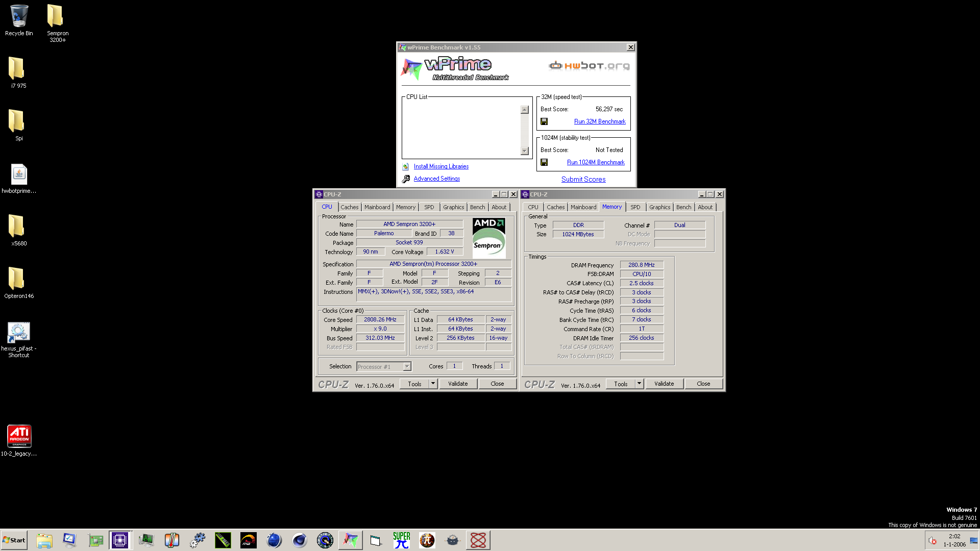The width and height of the screenshot is (980, 551).
Task: Click the red atom-knot taskbar icon
Action: point(478,540)
